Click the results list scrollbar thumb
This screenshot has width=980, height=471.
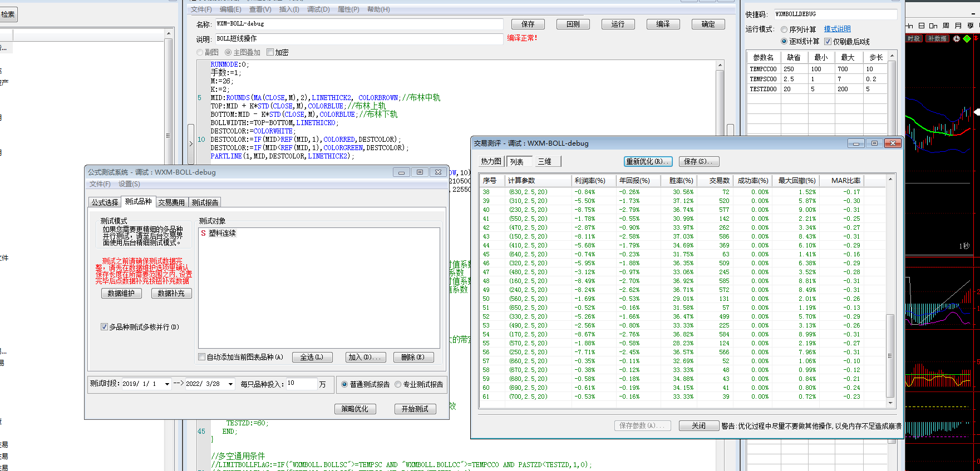tap(890, 356)
